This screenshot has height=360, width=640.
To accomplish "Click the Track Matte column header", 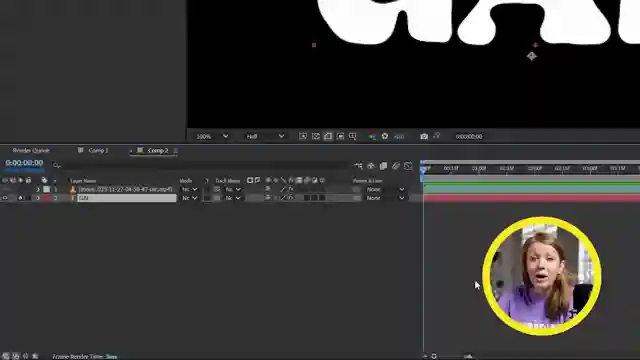I will 227,180.
